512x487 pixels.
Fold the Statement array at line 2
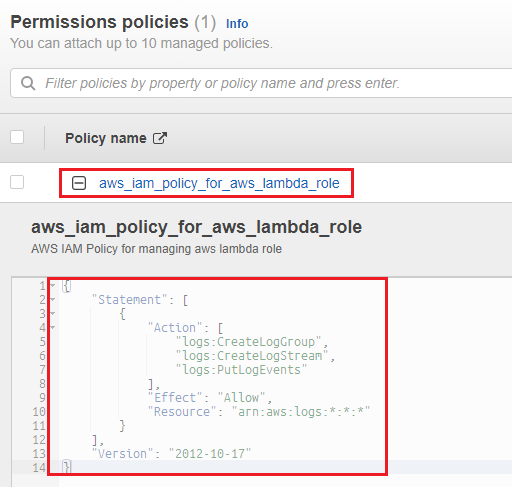click(x=53, y=299)
